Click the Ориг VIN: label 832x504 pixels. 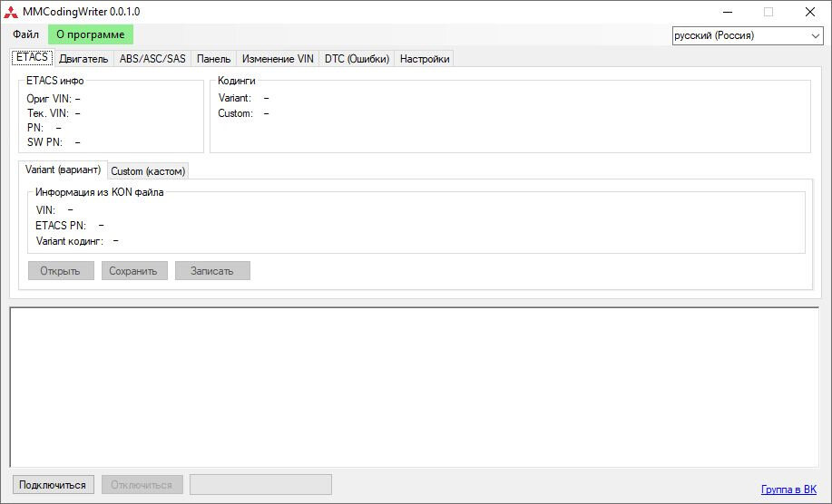[x=49, y=99]
